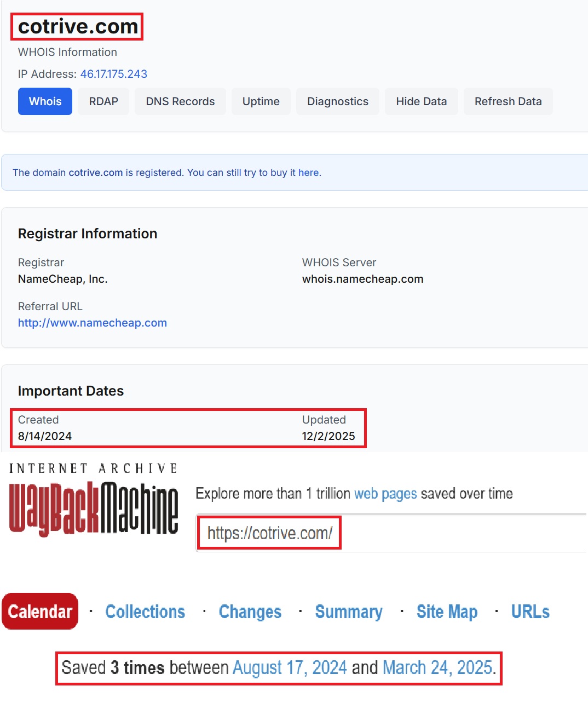
Task: Open the 'web pages' link
Action: pos(385,493)
